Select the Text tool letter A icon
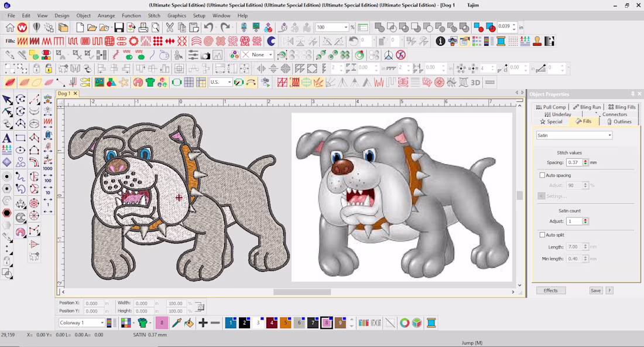Viewport: 644px width, 347px height. [7, 138]
